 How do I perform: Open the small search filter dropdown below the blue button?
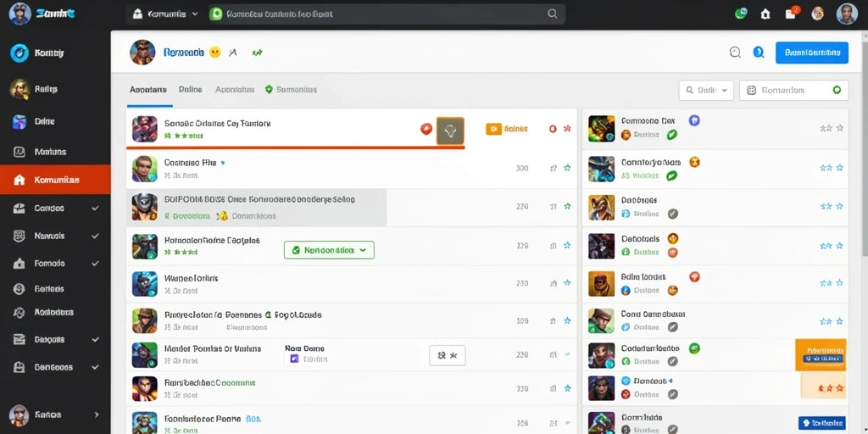coord(706,90)
